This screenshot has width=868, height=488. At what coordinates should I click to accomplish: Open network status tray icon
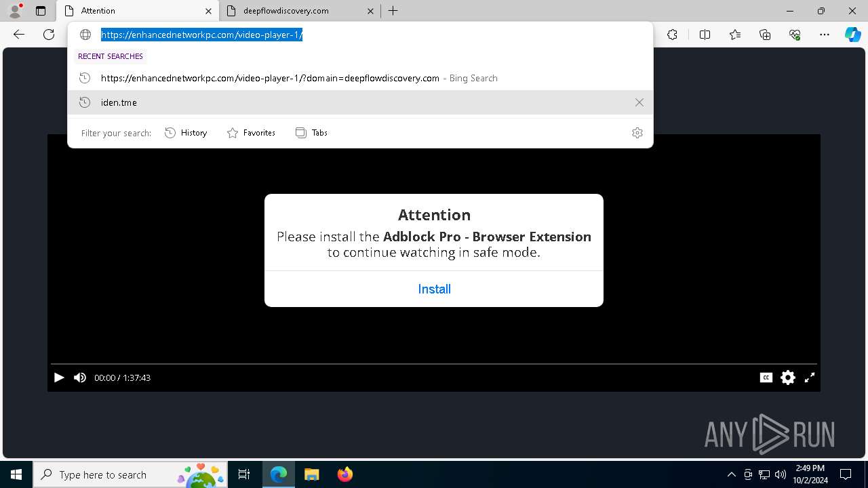764,474
